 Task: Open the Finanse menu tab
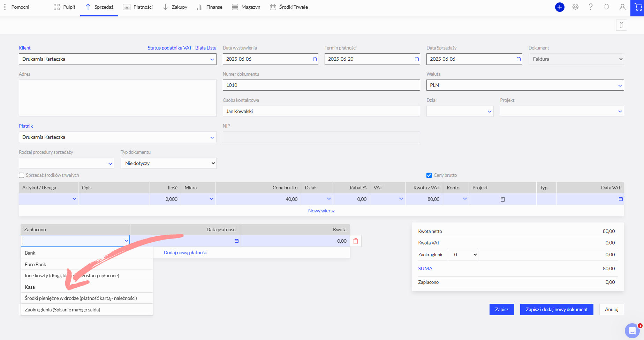point(210,7)
